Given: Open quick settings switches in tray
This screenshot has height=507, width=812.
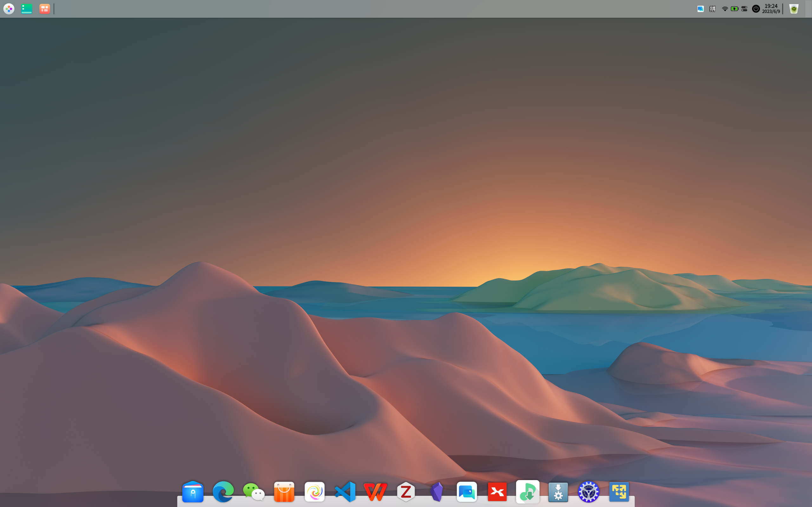Looking at the screenshot, I should click(744, 9).
